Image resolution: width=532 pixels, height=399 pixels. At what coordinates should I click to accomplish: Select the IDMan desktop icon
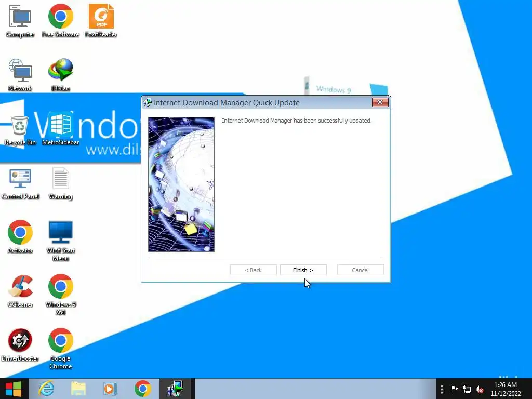60,75
